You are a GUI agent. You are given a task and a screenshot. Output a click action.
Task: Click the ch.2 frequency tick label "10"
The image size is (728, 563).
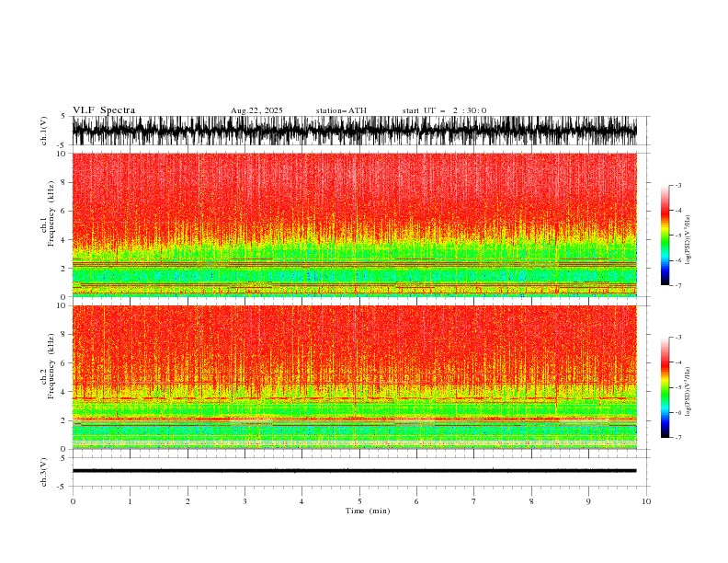63,305
